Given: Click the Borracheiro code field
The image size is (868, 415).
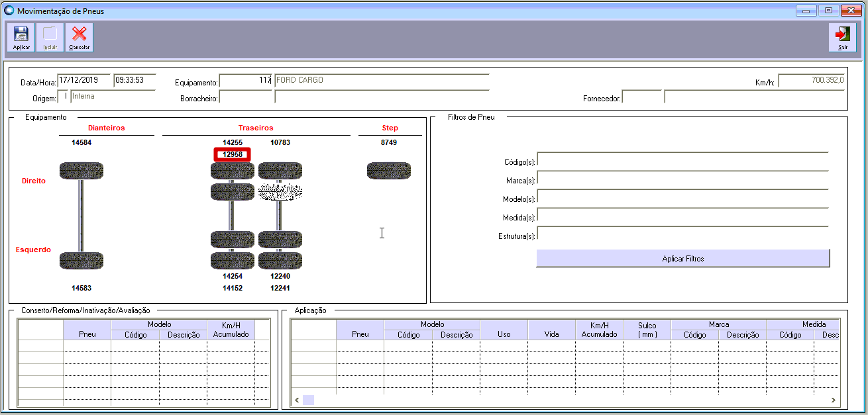Looking at the screenshot, I should [246, 97].
